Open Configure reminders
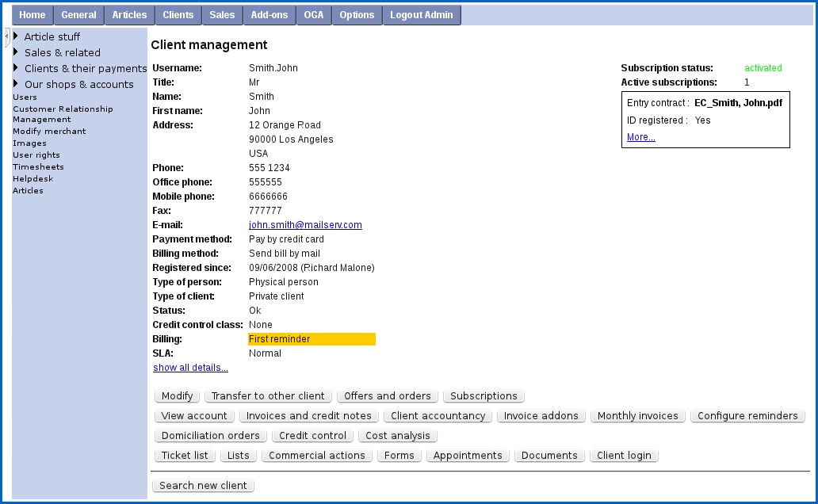 (x=747, y=415)
